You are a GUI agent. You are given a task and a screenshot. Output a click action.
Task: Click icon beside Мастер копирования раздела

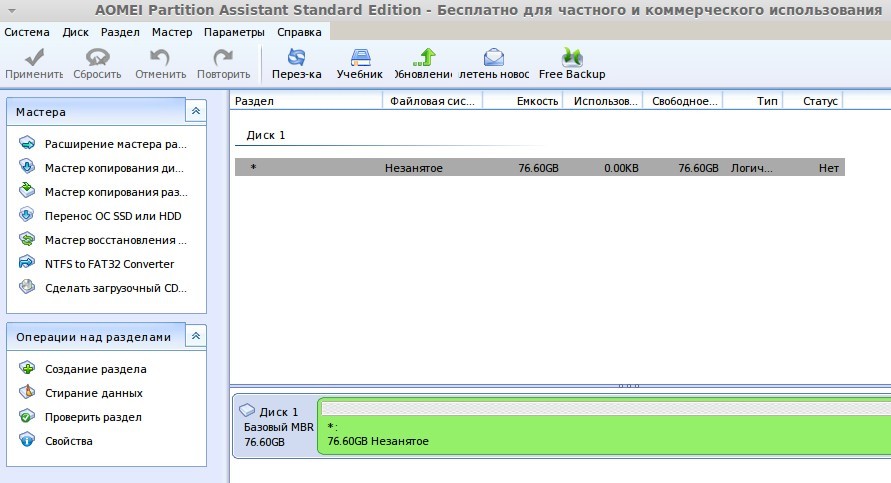pyautogui.click(x=27, y=190)
